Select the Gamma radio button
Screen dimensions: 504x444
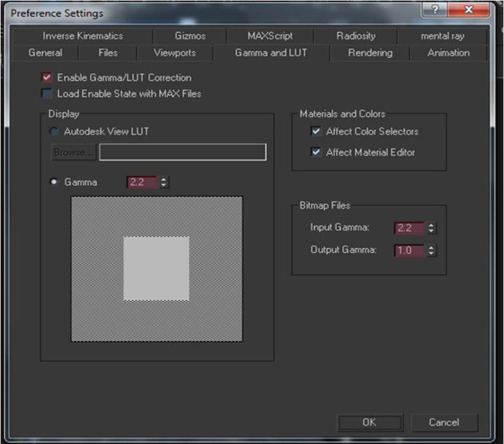(x=54, y=182)
